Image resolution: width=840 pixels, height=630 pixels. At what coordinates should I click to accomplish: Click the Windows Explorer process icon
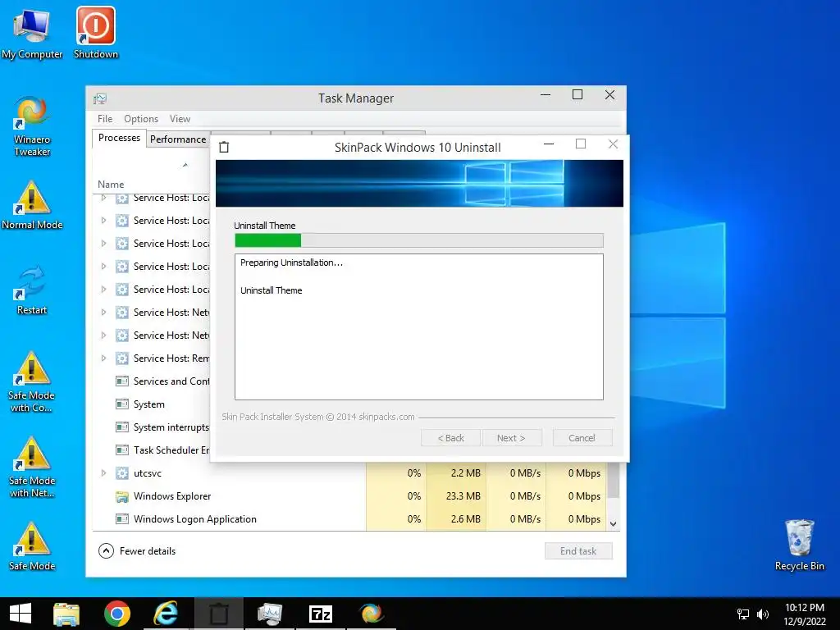(x=122, y=496)
